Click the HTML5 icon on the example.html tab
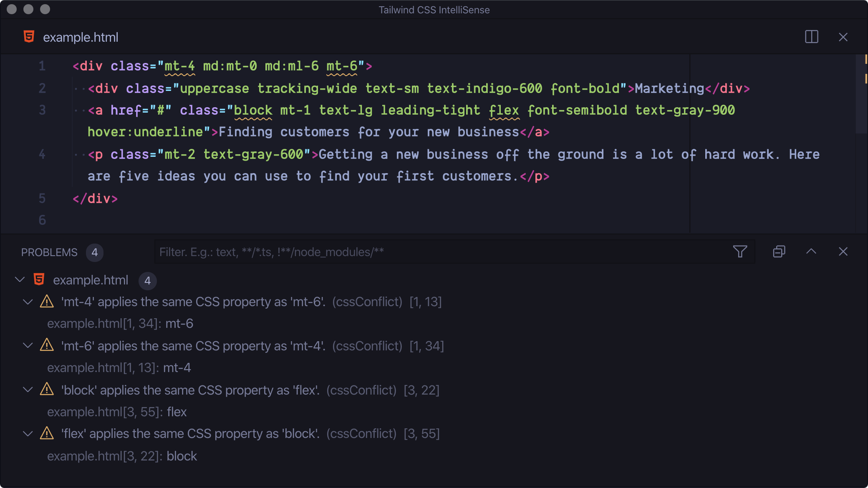This screenshot has width=868, height=488. (x=28, y=37)
